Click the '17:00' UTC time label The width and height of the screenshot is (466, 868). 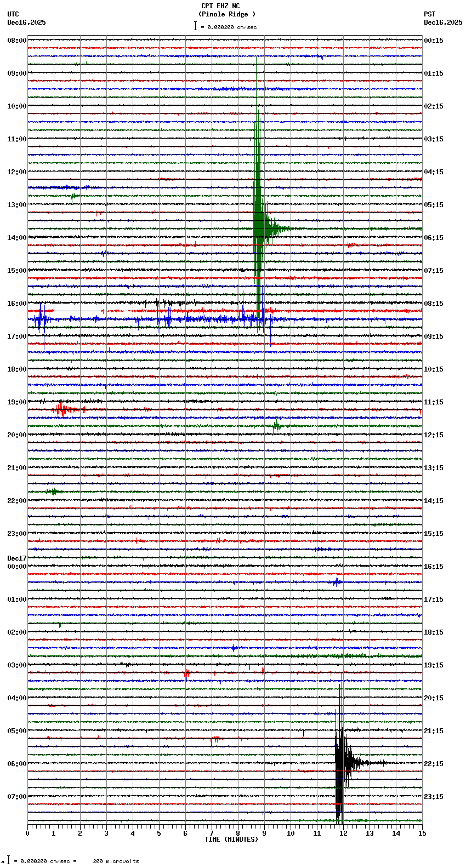[x=17, y=336]
